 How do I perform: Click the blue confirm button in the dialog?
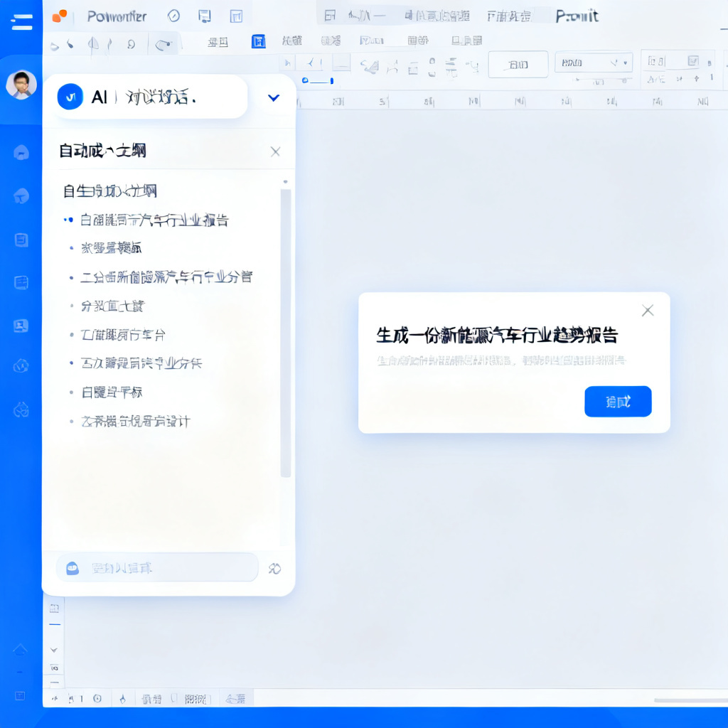point(618,402)
